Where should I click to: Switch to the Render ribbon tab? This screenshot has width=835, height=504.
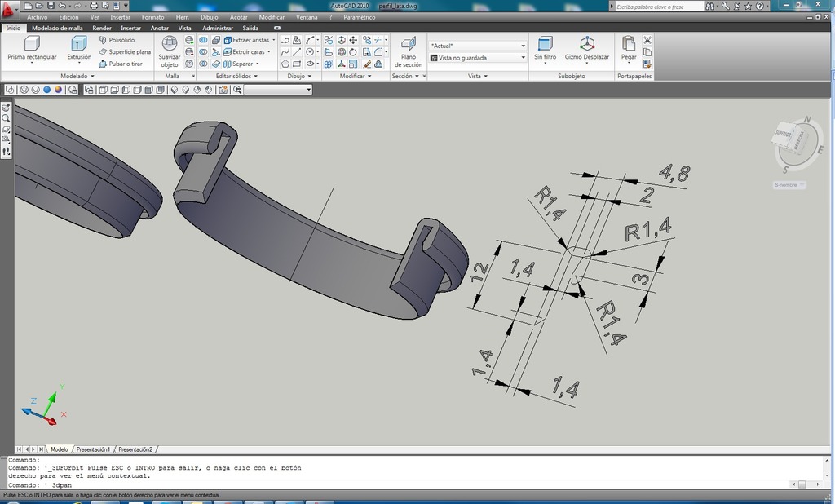pos(102,28)
